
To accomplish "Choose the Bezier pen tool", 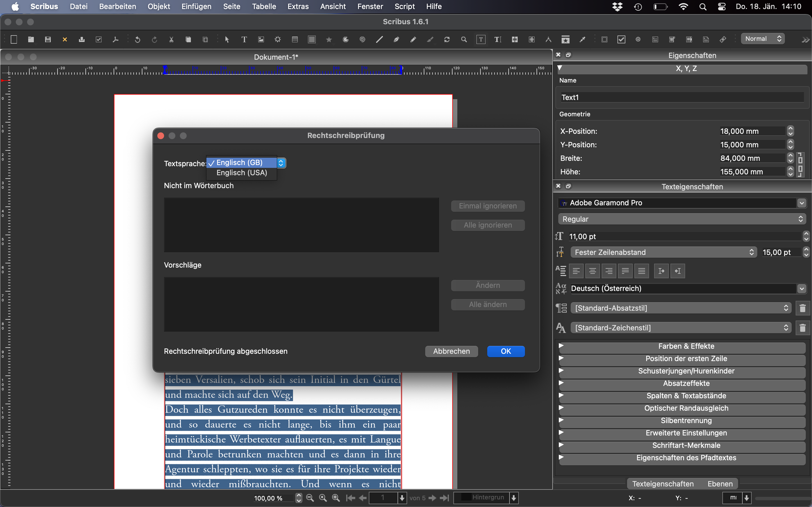I will (x=396, y=39).
